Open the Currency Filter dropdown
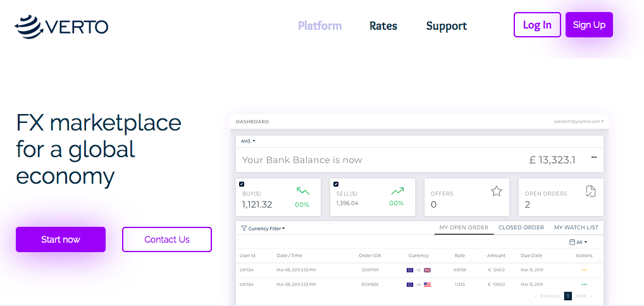 tap(264, 229)
